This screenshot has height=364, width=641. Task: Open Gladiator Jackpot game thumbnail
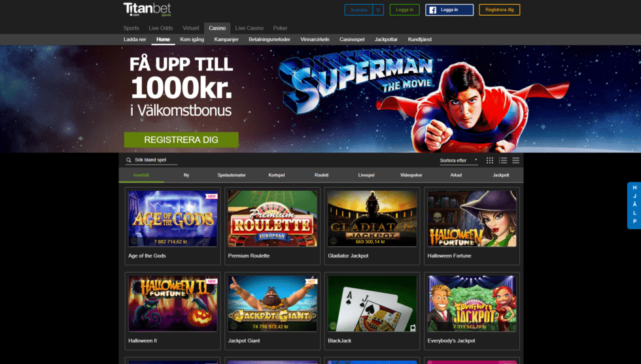click(372, 218)
